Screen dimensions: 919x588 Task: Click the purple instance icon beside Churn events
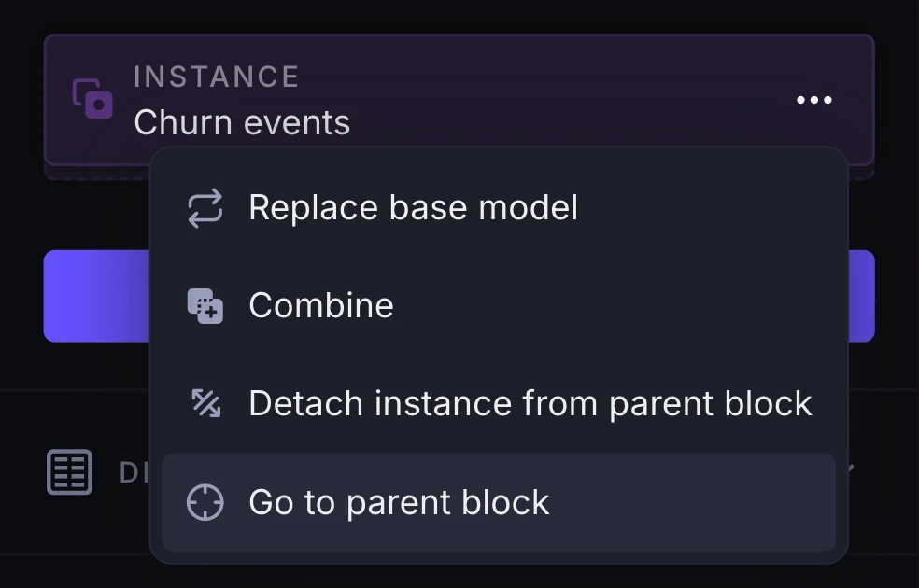tap(93, 99)
